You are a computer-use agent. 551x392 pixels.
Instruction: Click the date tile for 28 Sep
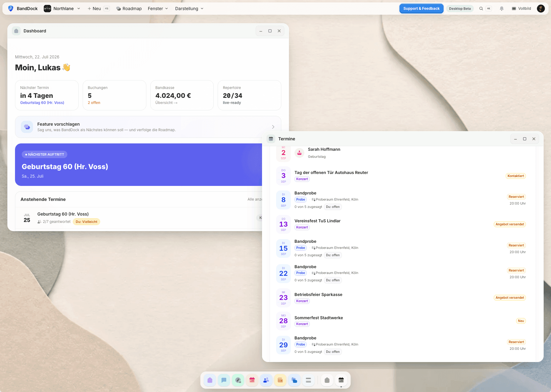(x=283, y=321)
